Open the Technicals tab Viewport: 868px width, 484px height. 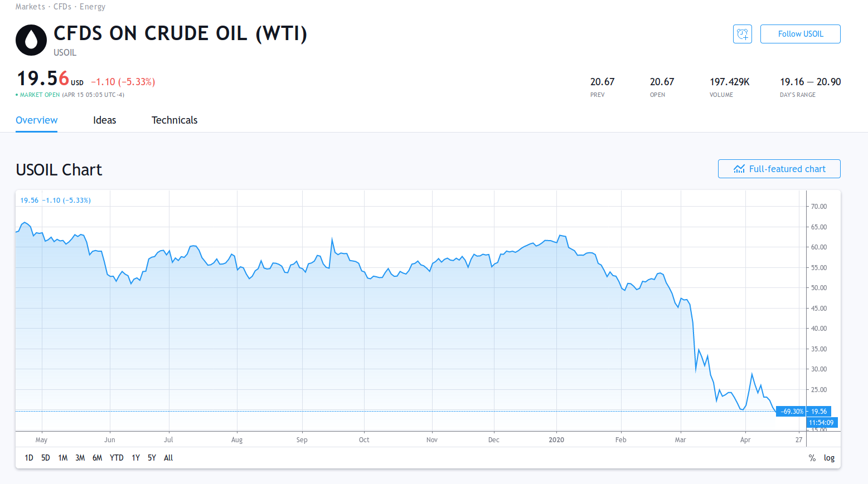[x=174, y=120]
